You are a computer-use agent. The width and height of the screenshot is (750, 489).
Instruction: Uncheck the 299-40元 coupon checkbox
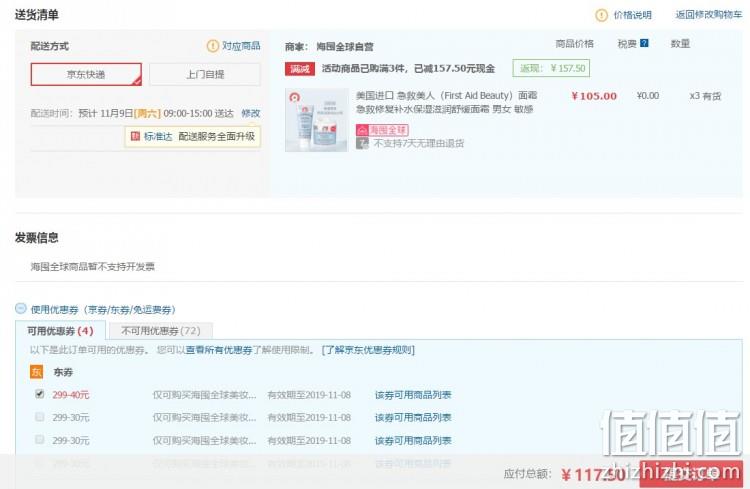[40, 394]
